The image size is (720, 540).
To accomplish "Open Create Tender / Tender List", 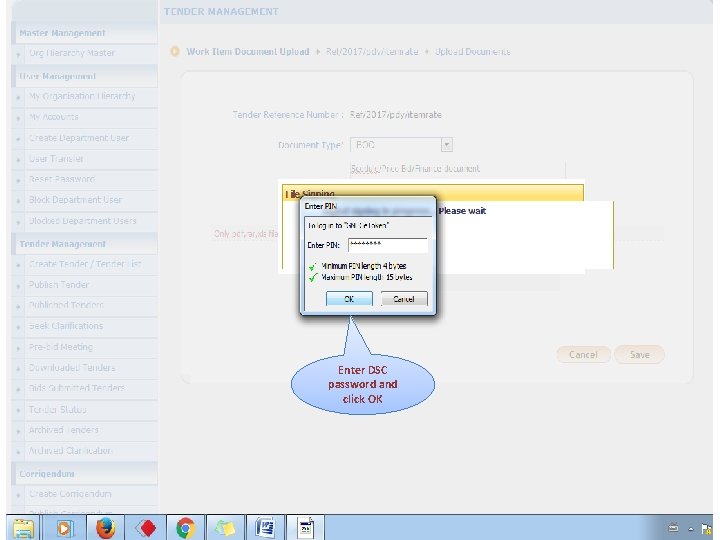I will (85, 264).
